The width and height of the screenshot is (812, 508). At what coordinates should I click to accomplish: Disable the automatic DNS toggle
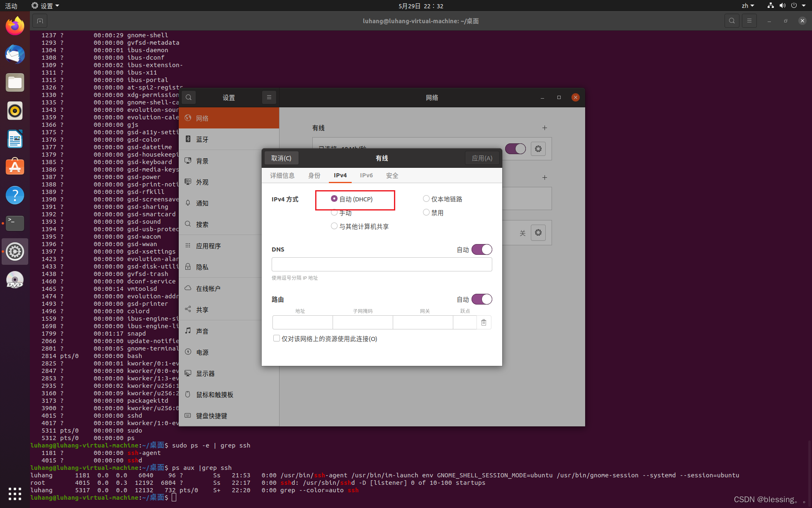pyautogui.click(x=481, y=249)
